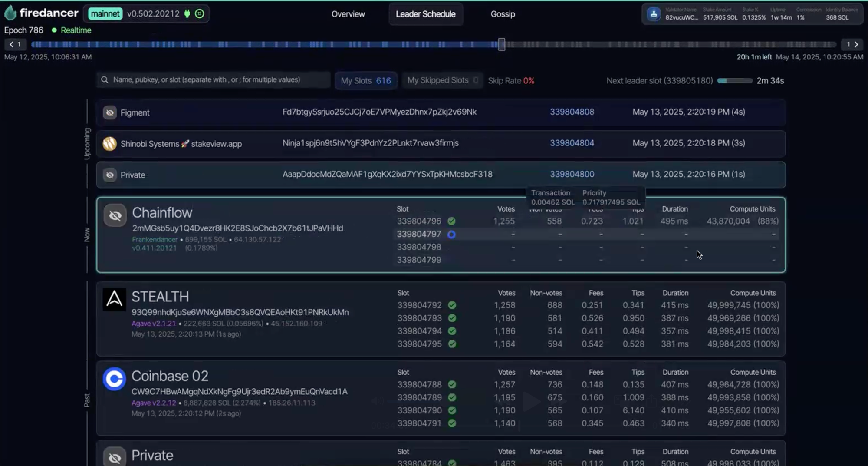Screen dimensions: 868x466
Task: Click the green Realtime status dot
Action: pyautogui.click(x=54, y=30)
